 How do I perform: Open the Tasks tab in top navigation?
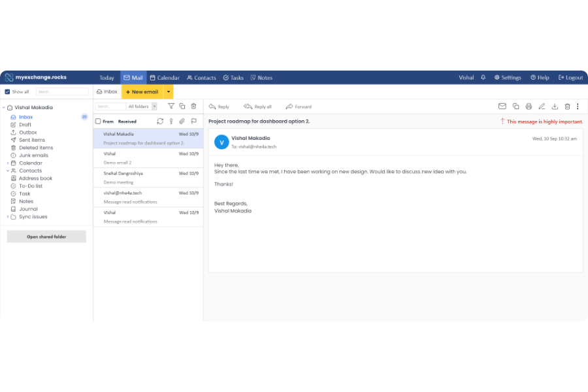(233, 78)
